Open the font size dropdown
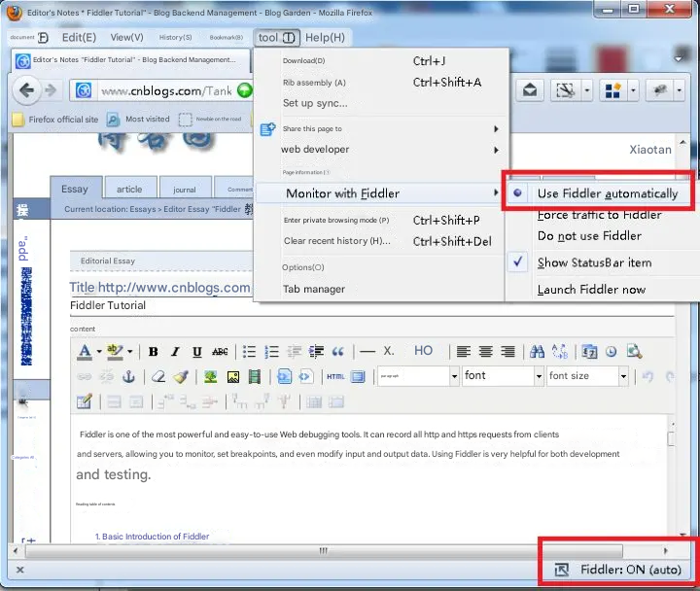700x591 pixels. (587, 376)
